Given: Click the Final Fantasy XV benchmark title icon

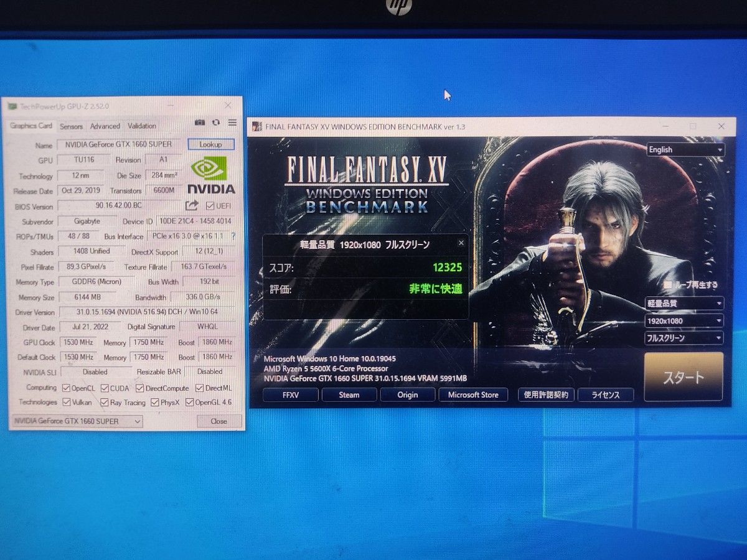Looking at the screenshot, I should tap(257, 127).
